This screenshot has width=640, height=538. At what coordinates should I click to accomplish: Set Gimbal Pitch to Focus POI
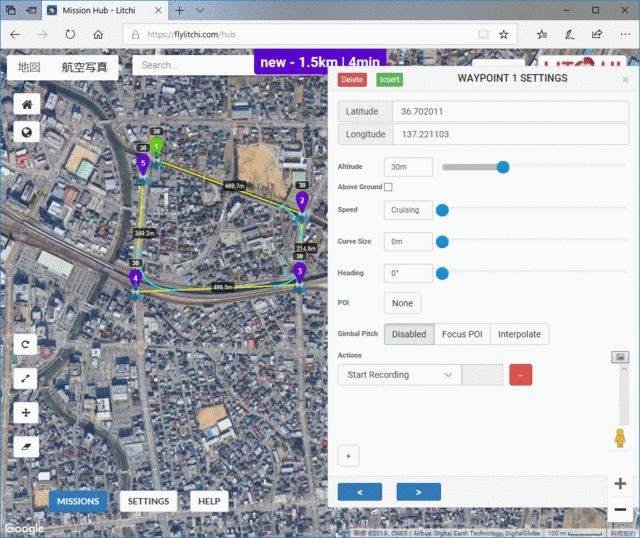click(x=462, y=334)
